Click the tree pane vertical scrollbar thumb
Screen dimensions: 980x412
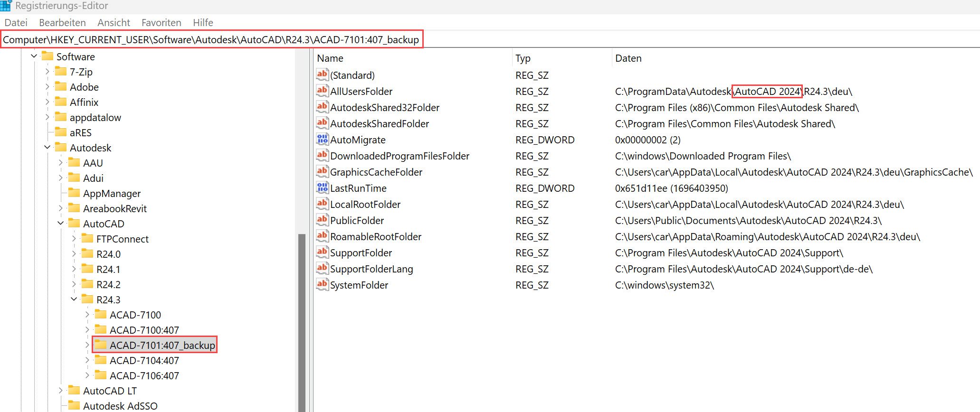pos(302,323)
